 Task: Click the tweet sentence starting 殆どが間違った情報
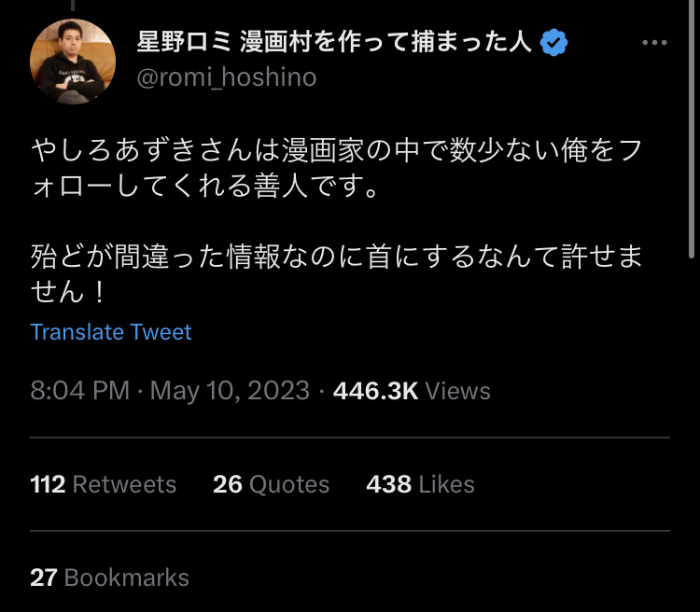(x=336, y=274)
